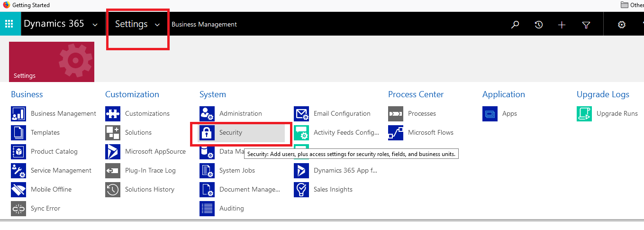
Task: Click the Auditing icon
Action: tap(207, 209)
